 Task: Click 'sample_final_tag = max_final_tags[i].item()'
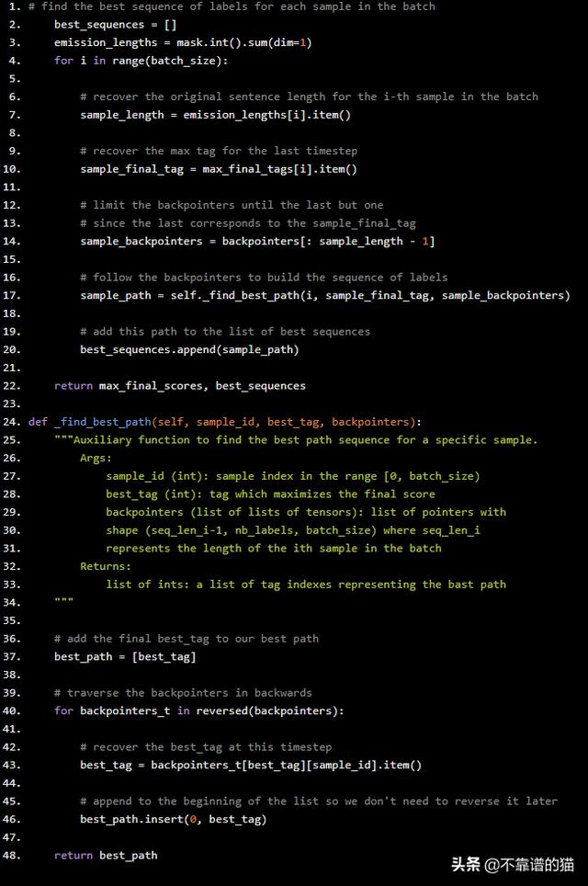tap(219, 169)
